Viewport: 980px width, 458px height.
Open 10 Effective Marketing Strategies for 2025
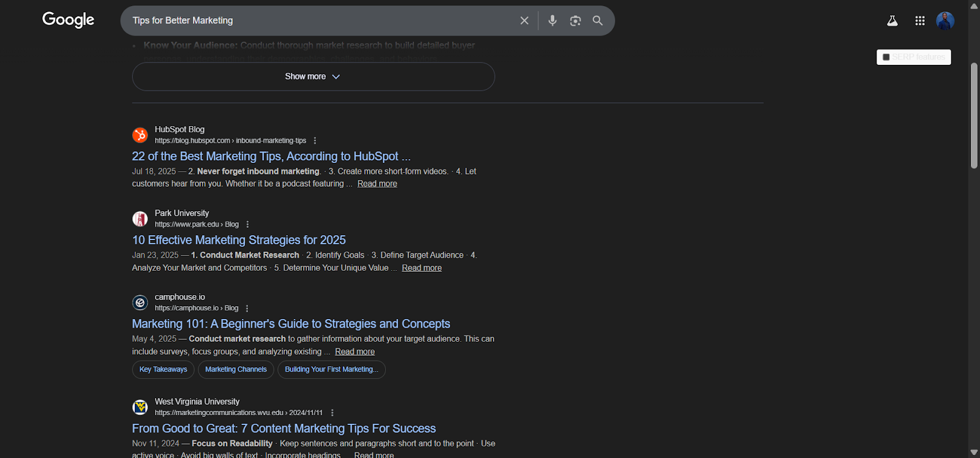point(239,241)
